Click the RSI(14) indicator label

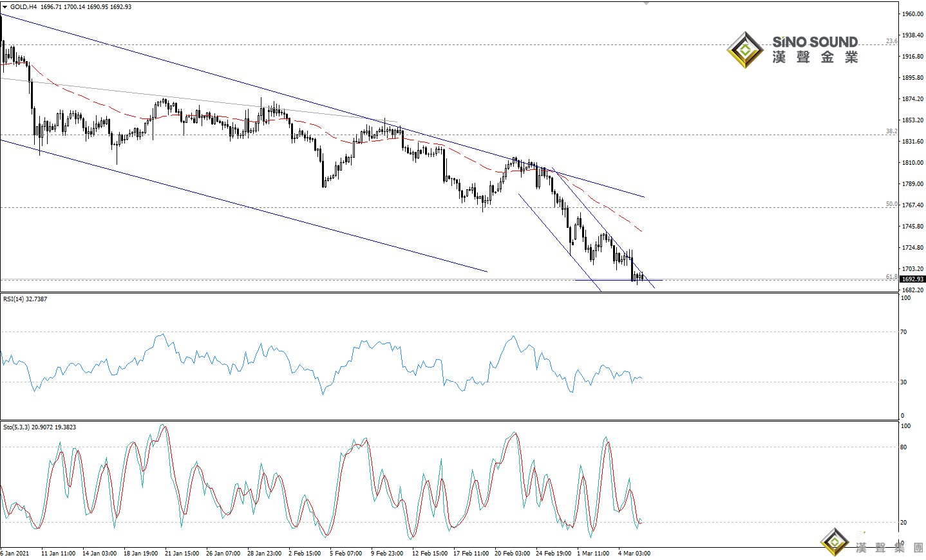point(25,299)
